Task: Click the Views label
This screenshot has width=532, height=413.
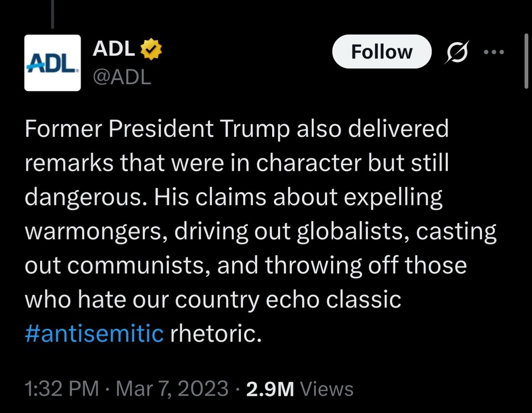Action: click(327, 389)
